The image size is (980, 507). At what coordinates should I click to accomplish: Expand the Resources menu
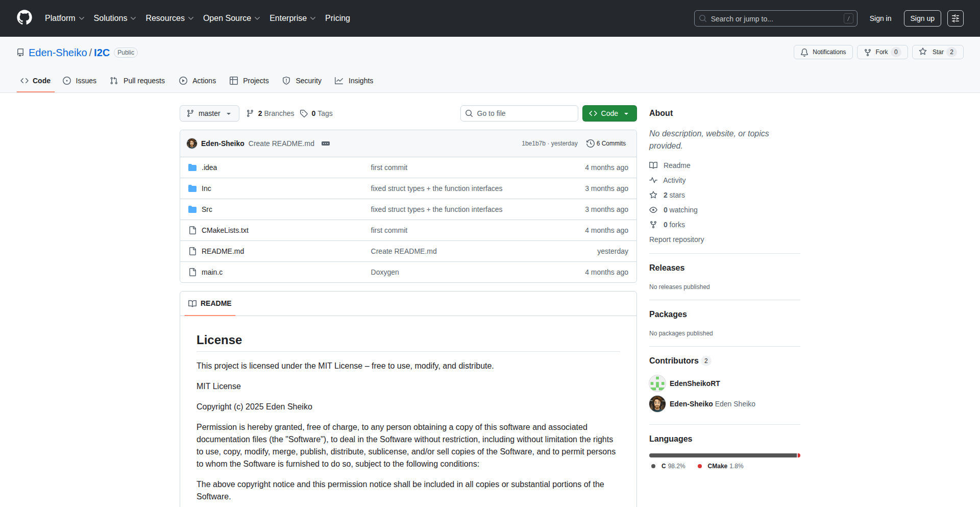[169, 18]
